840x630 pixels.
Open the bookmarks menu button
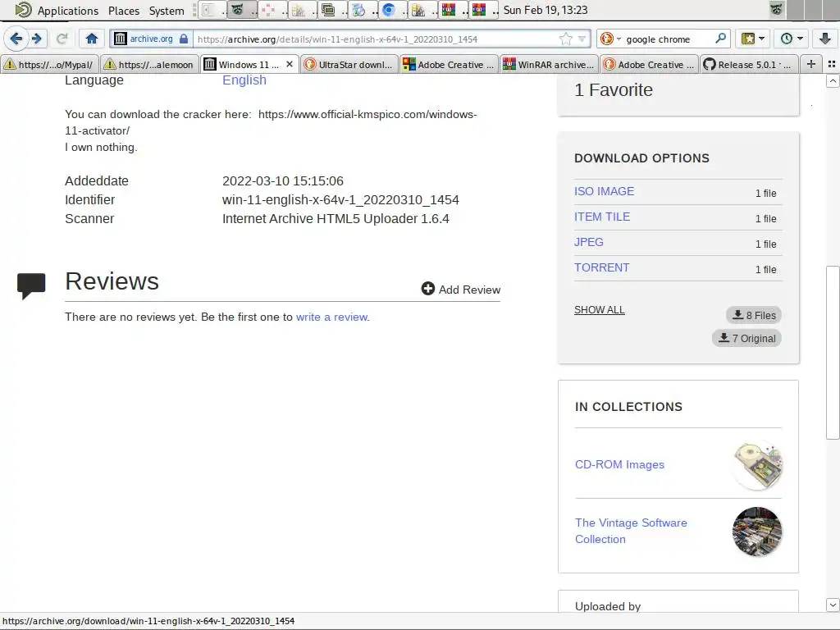(753, 39)
